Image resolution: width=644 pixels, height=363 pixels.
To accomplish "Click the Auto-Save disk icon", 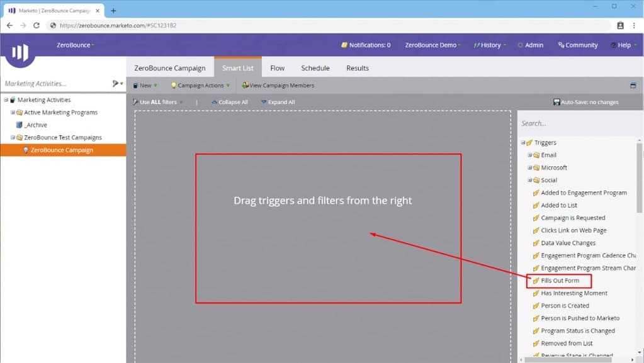I will (556, 102).
